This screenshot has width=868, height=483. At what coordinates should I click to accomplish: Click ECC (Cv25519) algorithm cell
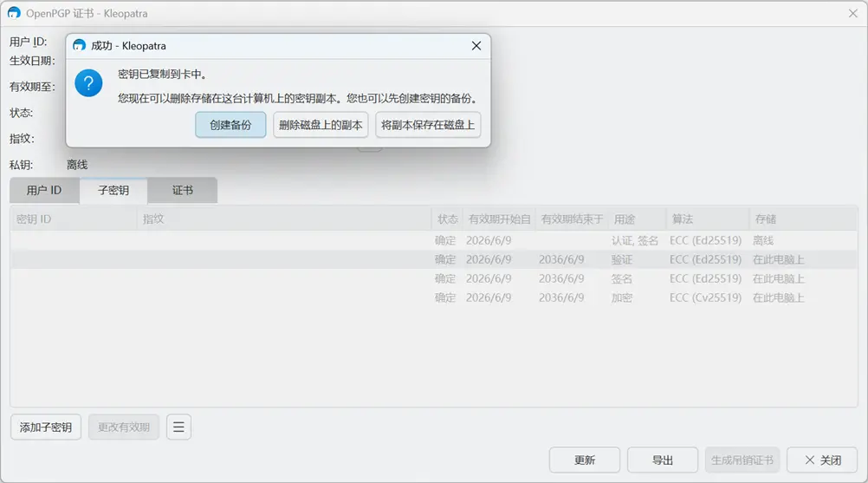[x=705, y=297]
